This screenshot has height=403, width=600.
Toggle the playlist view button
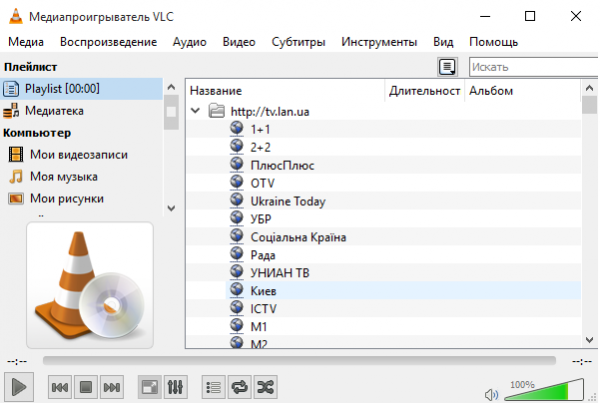tap(214, 387)
